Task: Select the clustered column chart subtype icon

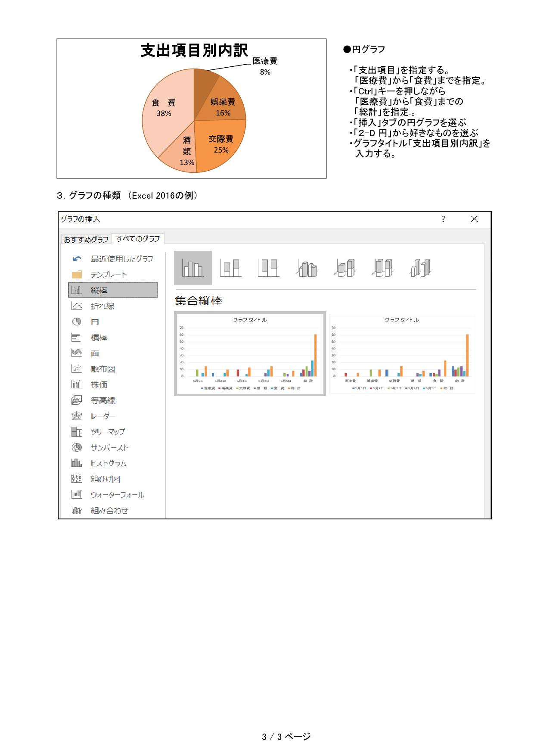Action: pyautogui.click(x=192, y=268)
